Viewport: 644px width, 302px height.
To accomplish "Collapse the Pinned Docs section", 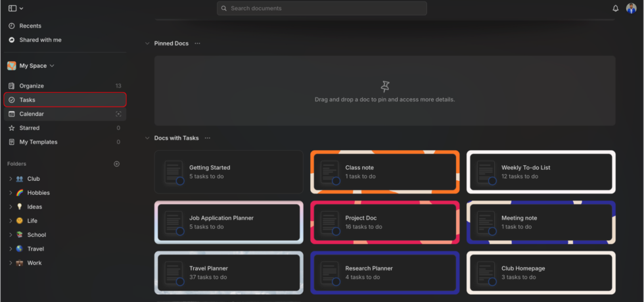I will click(147, 43).
